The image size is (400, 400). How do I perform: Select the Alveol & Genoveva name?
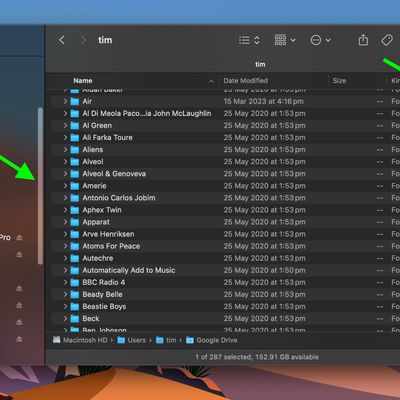point(114,174)
